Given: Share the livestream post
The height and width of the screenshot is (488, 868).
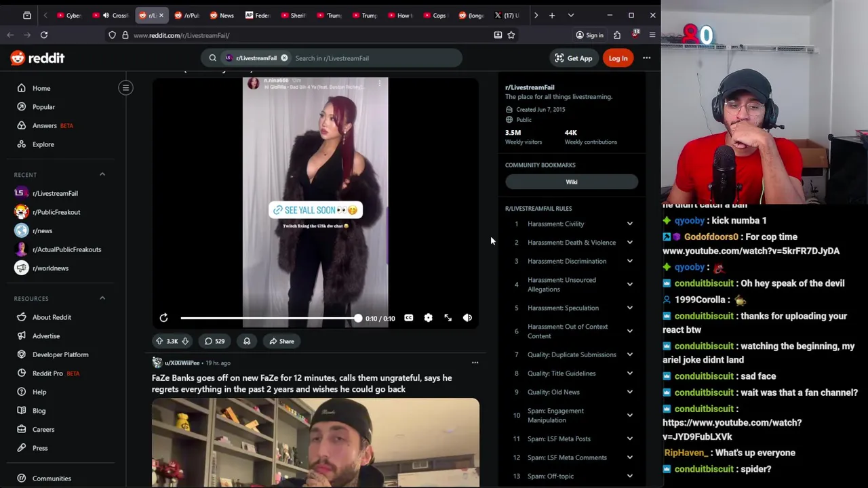Looking at the screenshot, I should (281, 341).
